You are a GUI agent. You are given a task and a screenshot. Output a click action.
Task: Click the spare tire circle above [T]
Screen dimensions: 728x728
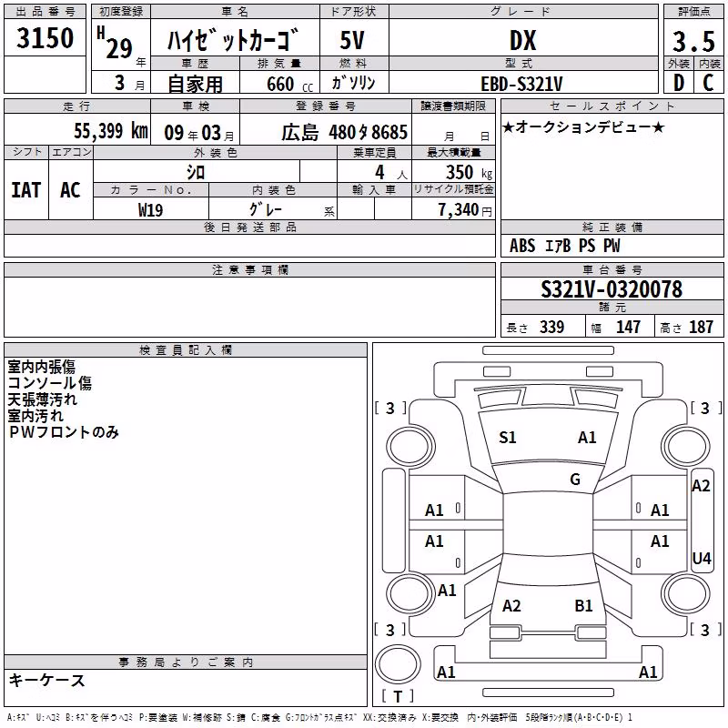coord(398,664)
